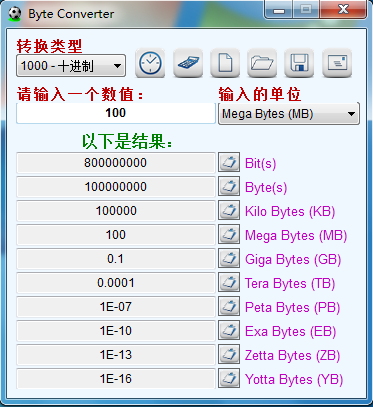This screenshot has height=407, width=373.
Task: Click the Yotta Bytes (YB) label
Action: pyautogui.click(x=294, y=379)
